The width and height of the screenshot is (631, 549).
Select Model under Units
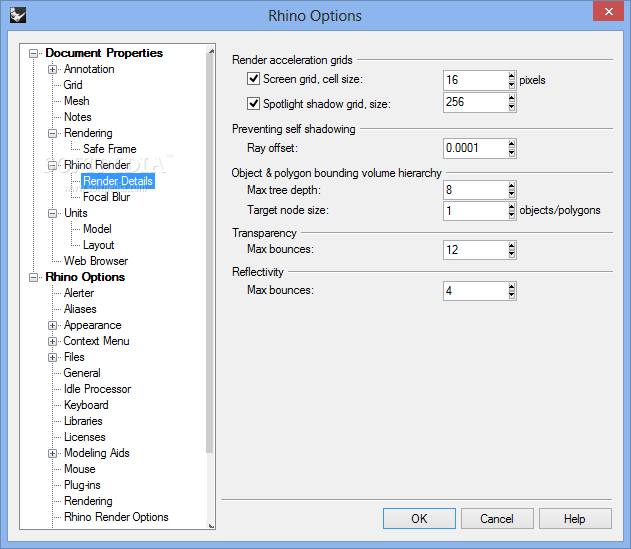97,229
